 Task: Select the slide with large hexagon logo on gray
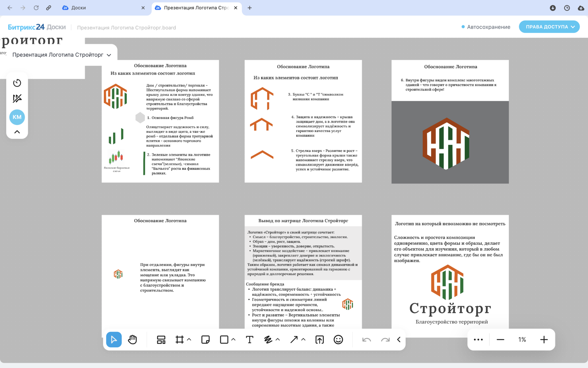click(x=450, y=122)
